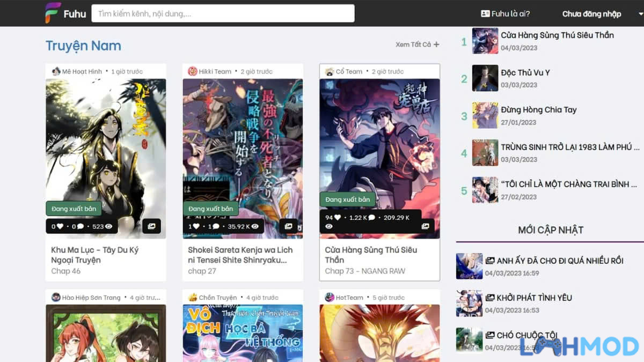Click eye views icon on Khu Ma Lục cover

(109, 226)
